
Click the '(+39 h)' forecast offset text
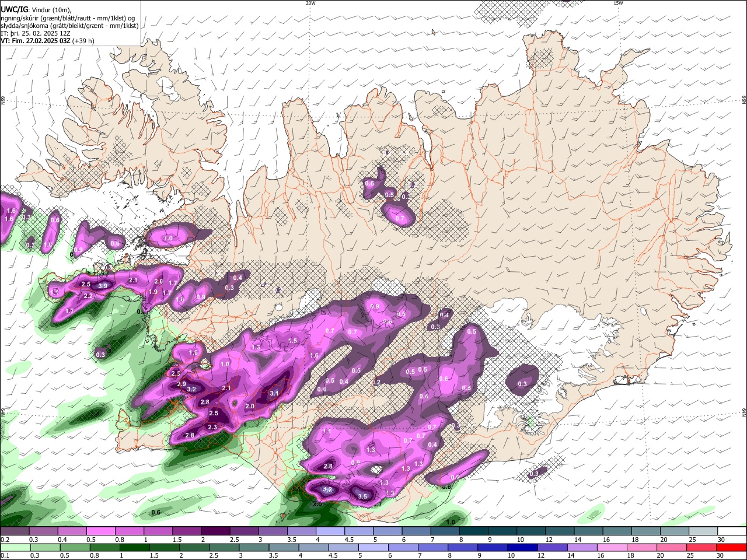pos(83,41)
